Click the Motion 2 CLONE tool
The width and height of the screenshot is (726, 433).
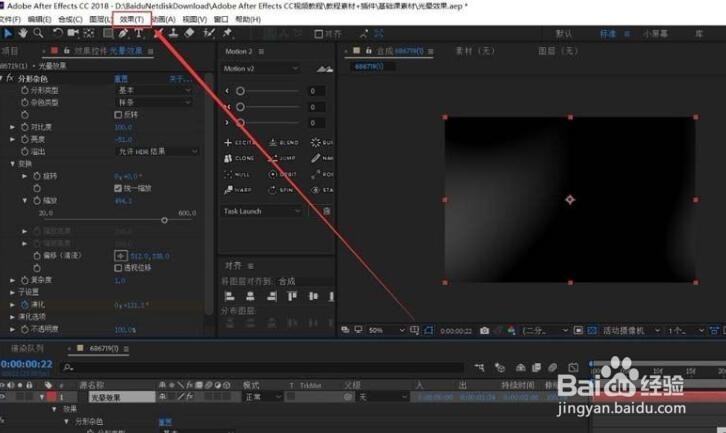coord(239,158)
